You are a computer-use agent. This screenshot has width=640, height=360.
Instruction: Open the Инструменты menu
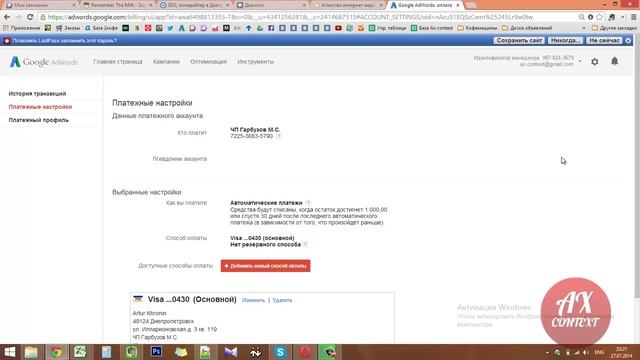tap(256, 62)
